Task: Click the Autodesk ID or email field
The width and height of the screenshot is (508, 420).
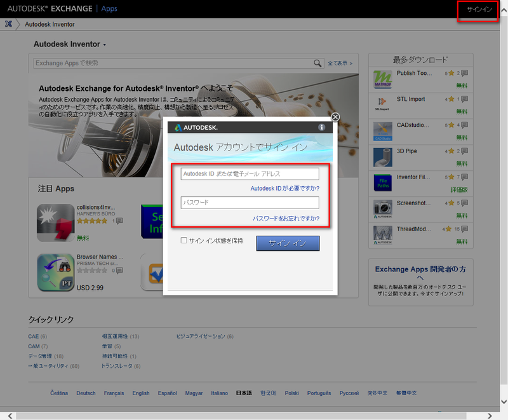Action: (250, 173)
